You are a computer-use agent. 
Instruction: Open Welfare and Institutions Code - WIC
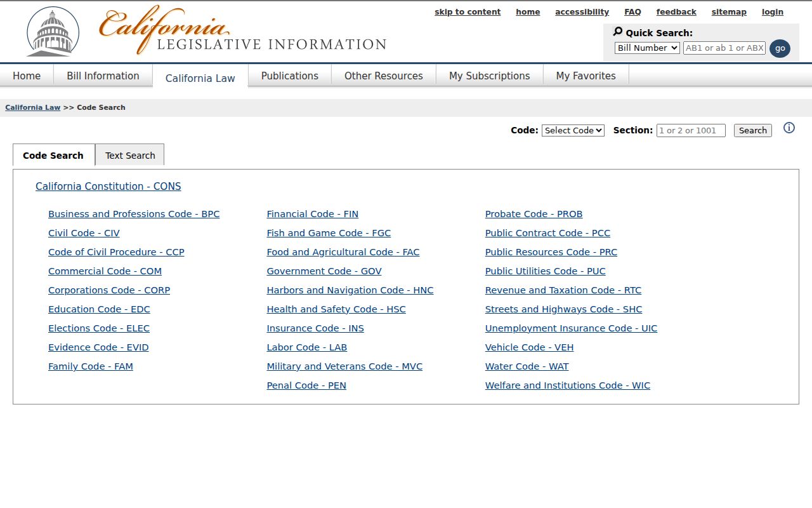pyautogui.click(x=568, y=385)
